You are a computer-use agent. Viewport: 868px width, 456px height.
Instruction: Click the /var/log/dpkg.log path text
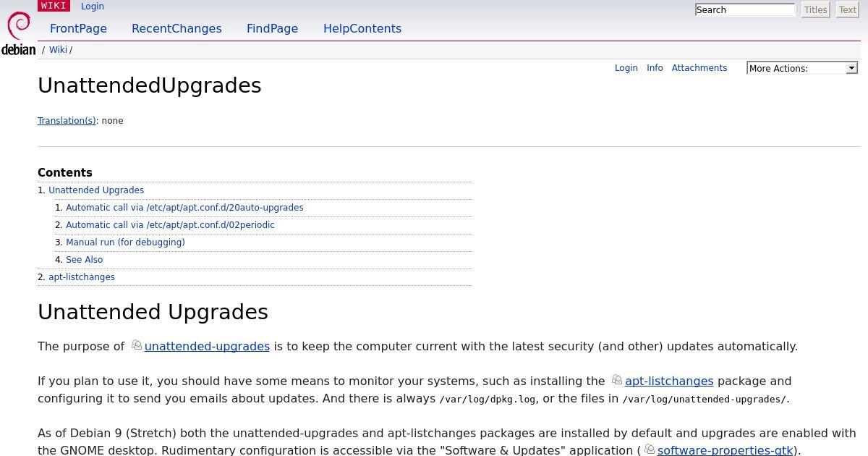pyautogui.click(x=488, y=399)
